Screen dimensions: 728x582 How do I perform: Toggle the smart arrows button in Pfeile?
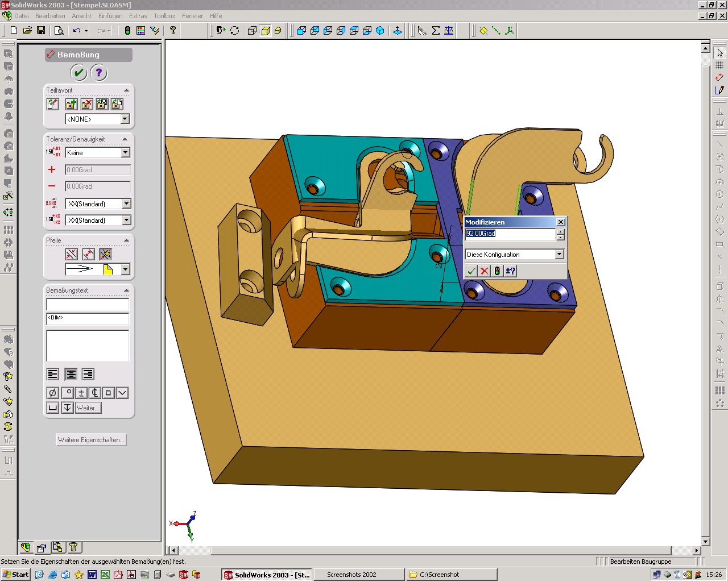pyautogui.click(x=105, y=254)
